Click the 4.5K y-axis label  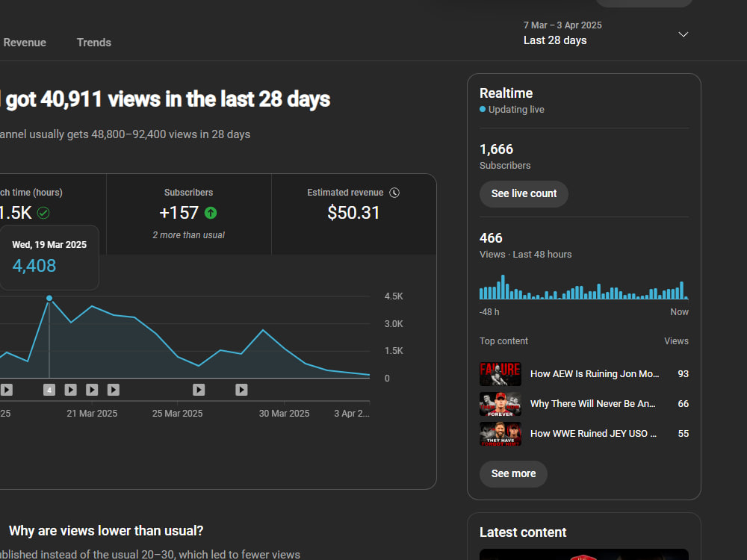(x=394, y=296)
